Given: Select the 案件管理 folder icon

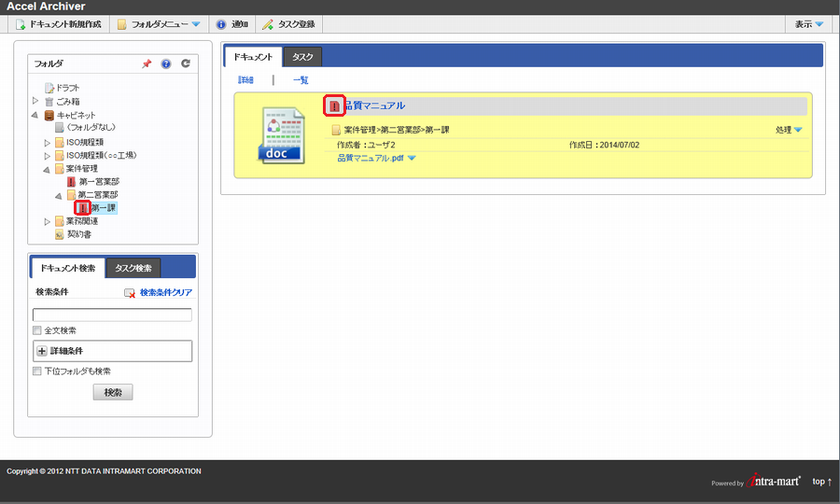Looking at the screenshot, I should click(60, 169).
